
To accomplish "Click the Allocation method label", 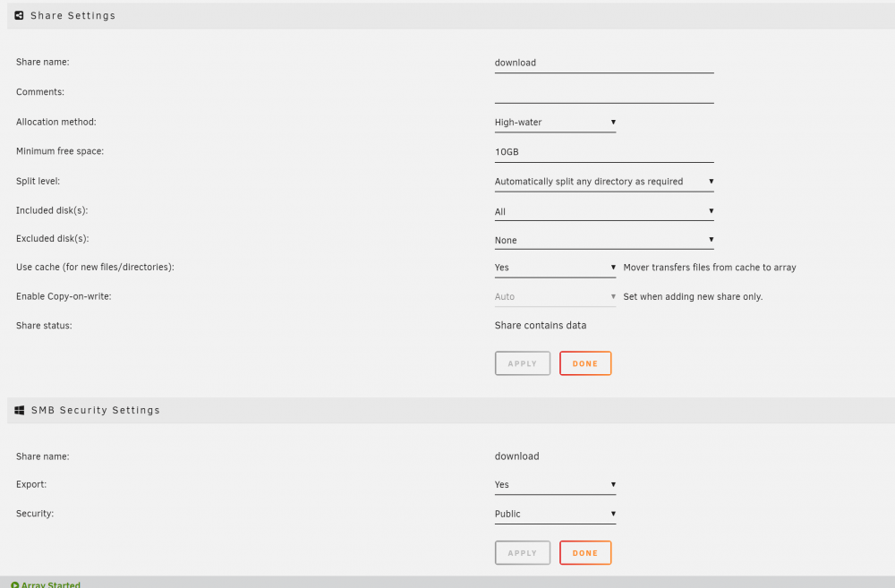I will [x=55, y=122].
